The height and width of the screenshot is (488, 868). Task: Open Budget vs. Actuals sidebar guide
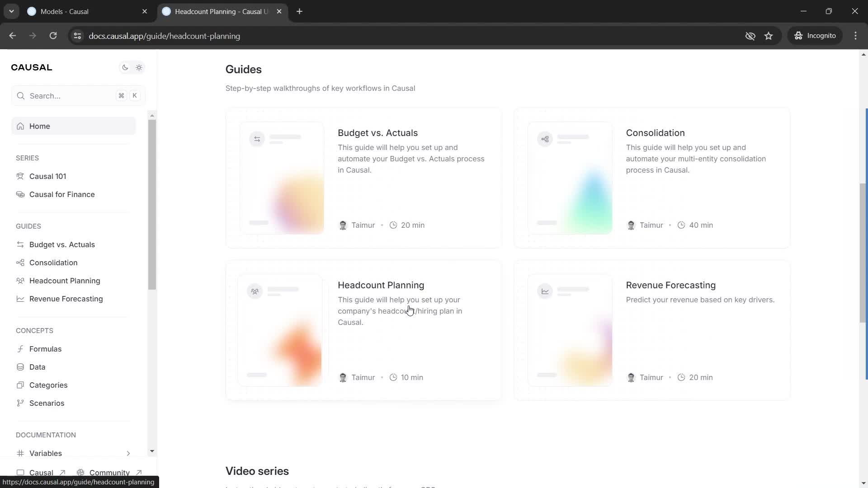[62, 244]
